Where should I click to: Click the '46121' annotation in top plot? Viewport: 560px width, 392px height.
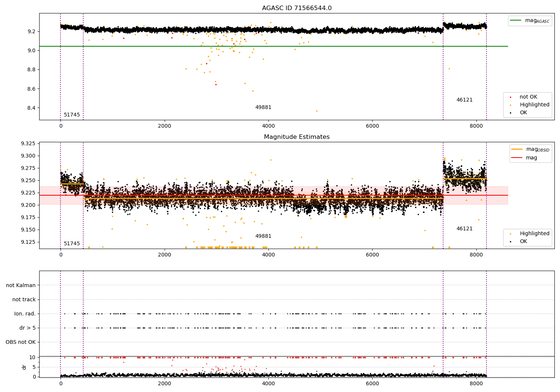click(464, 100)
